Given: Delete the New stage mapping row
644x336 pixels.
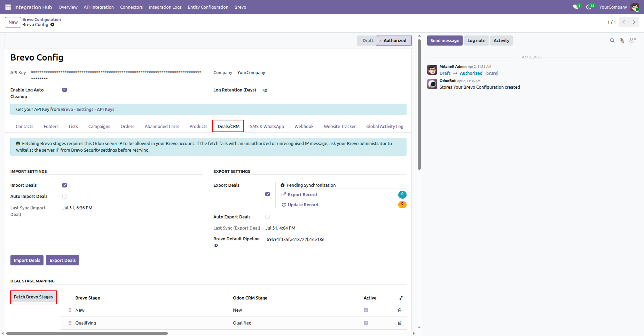Looking at the screenshot, I should tap(400, 310).
